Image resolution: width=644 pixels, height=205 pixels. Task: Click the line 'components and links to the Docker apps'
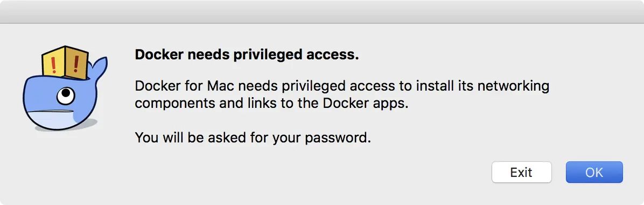(271, 104)
